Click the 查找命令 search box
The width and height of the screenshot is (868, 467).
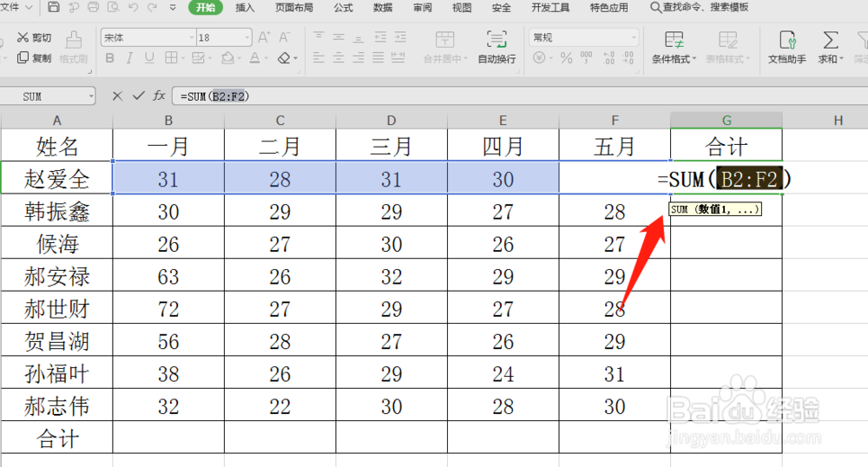[699, 7]
